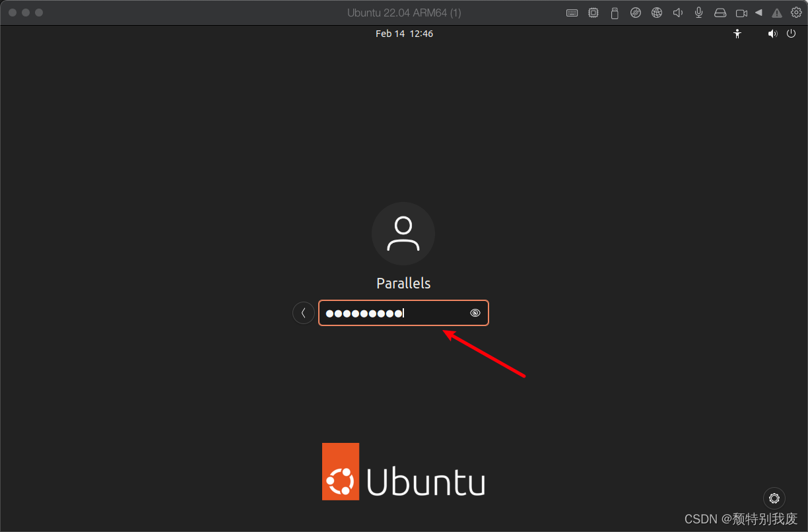Click the camera icon in title bar
The height and width of the screenshot is (532, 808).
(x=741, y=13)
